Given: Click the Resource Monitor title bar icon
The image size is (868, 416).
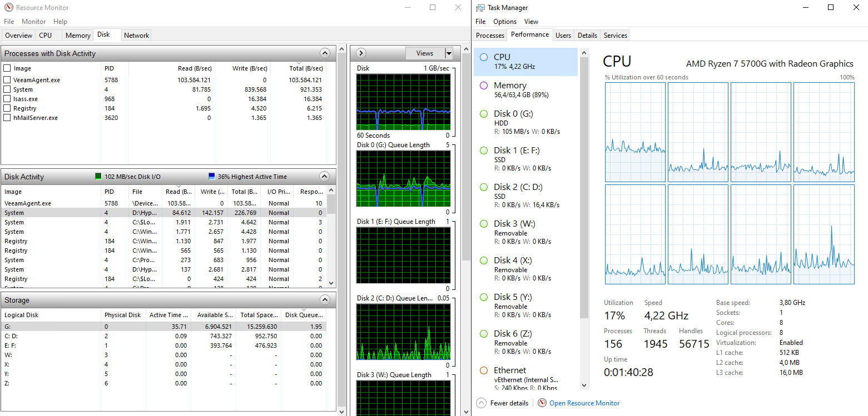Looking at the screenshot, I should point(8,8).
